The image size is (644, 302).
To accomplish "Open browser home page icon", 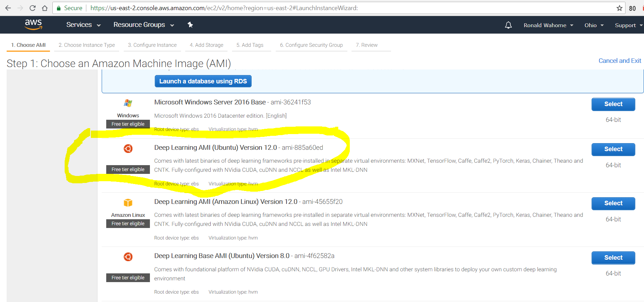I will click(45, 8).
